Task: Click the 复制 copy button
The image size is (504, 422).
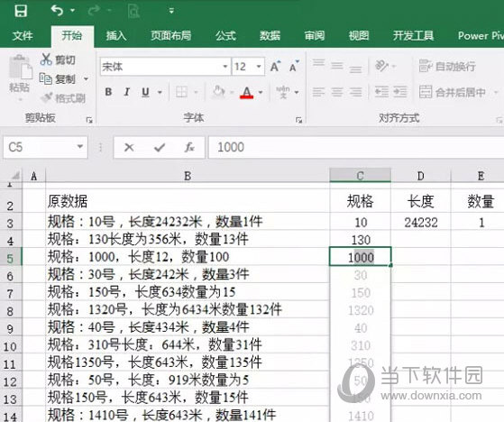Action: (x=57, y=78)
